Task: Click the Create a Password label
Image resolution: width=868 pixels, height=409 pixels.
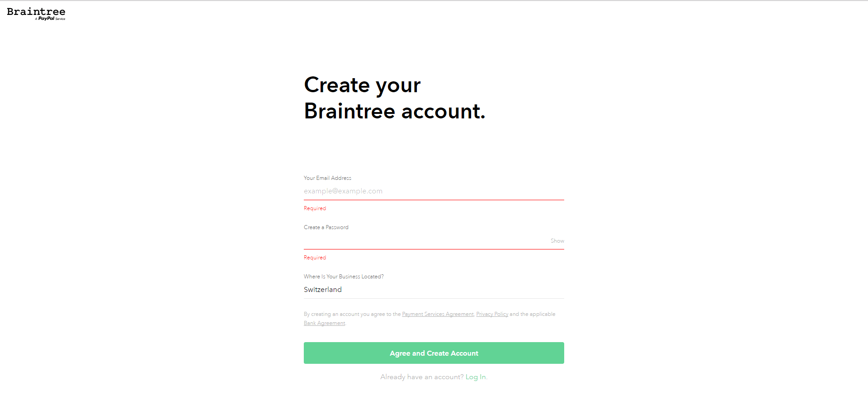Action: 326,227
